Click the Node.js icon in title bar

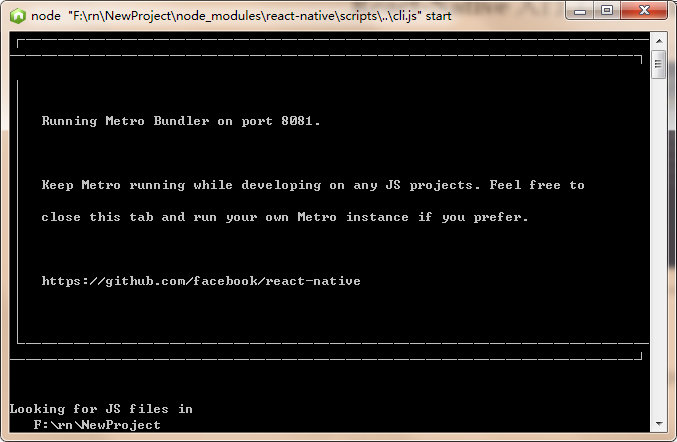click(18, 16)
